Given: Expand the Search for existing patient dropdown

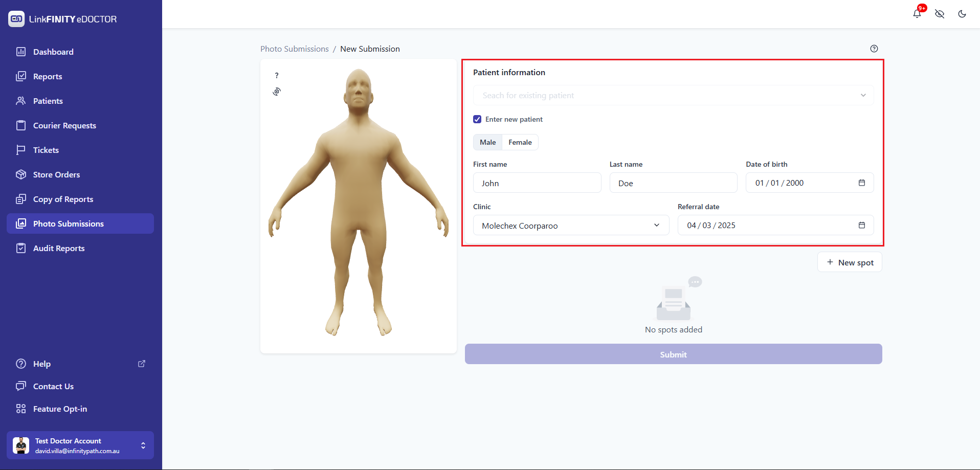Looking at the screenshot, I should [x=673, y=96].
